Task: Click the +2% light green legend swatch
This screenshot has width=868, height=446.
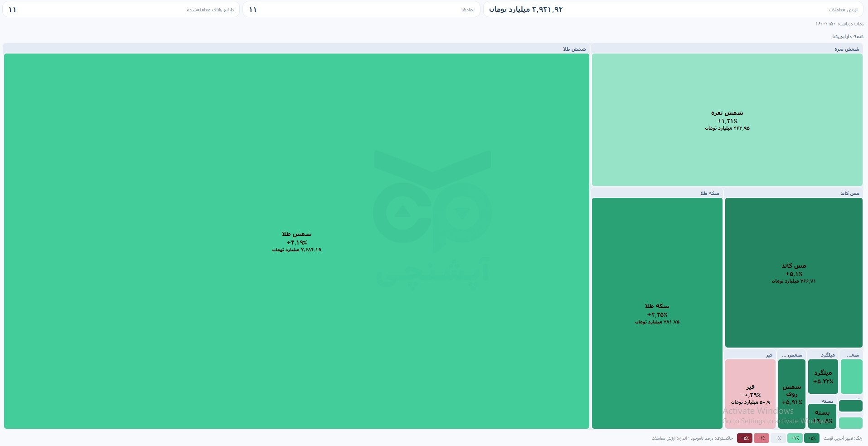Action: 795,438
